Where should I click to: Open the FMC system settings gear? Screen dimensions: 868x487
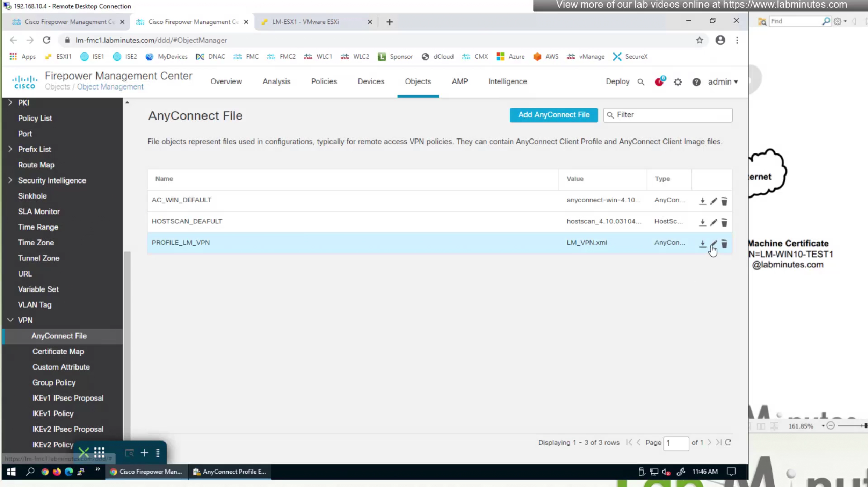(678, 82)
